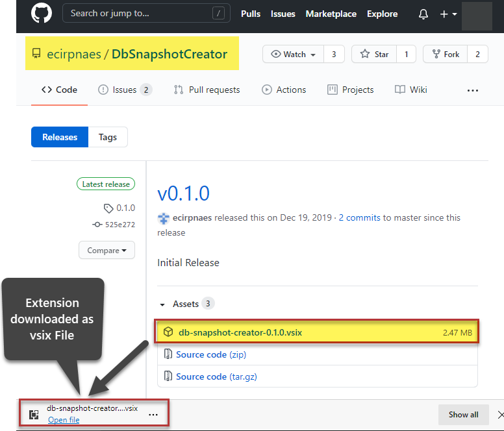This screenshot has height=431, width=504.
Task: Go to Marketplace in the header
Action: coord(331,14)
